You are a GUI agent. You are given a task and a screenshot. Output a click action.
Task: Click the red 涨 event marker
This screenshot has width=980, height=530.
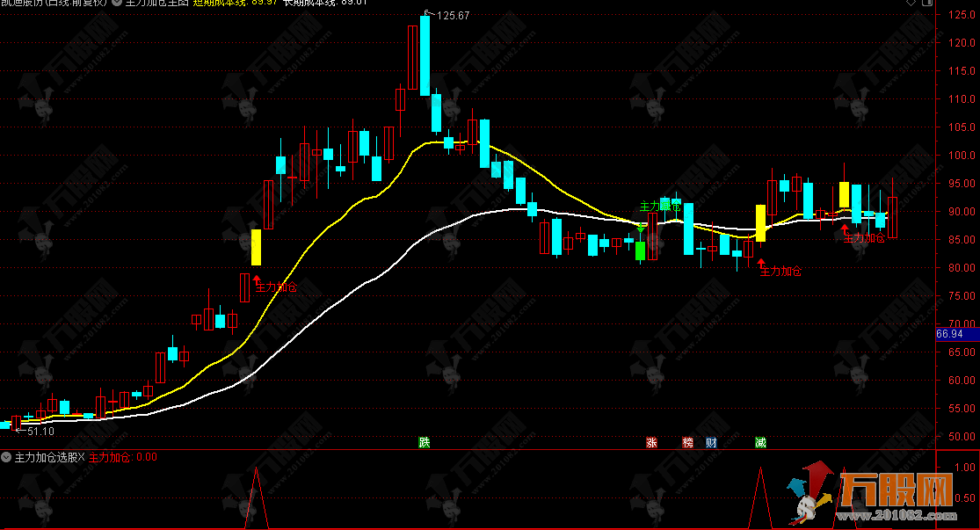(651, 442)
